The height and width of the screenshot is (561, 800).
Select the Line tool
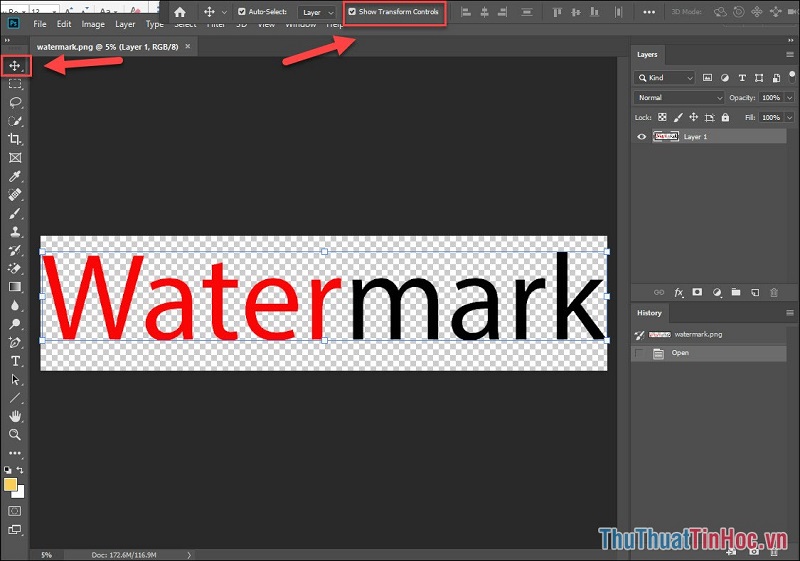tap(15, 398)
